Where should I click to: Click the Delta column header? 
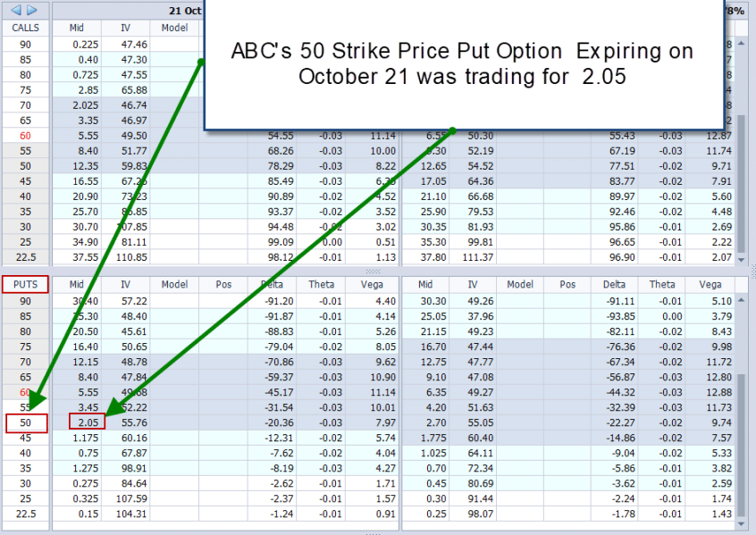pos(273,285)
